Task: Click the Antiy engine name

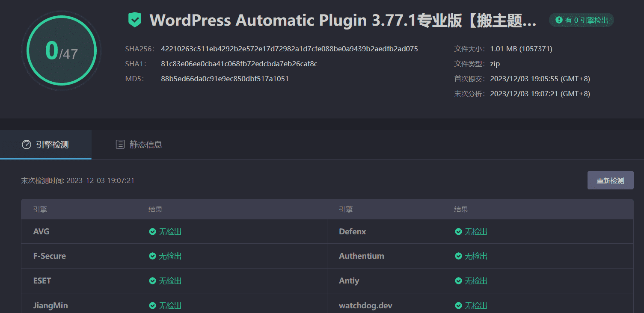Action: click(x=349, y=281)
